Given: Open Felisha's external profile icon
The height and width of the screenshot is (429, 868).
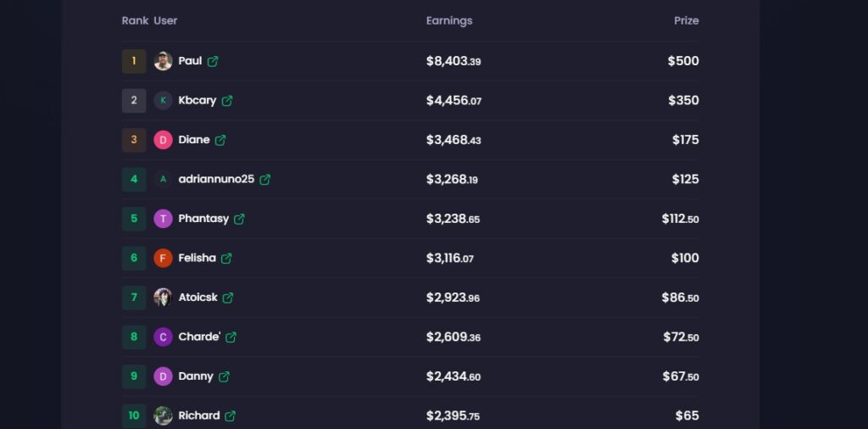Looking at the screenshot, I should click(x=226, y=259).
